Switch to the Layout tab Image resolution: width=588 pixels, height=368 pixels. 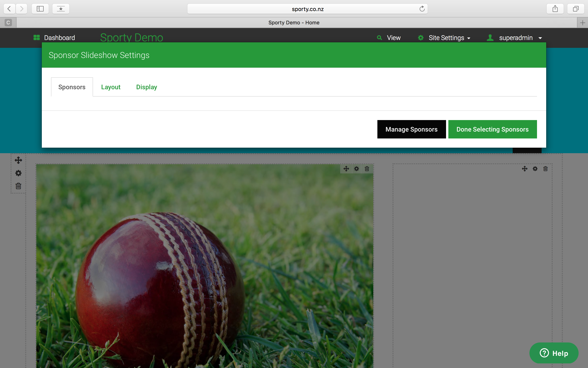111,87
